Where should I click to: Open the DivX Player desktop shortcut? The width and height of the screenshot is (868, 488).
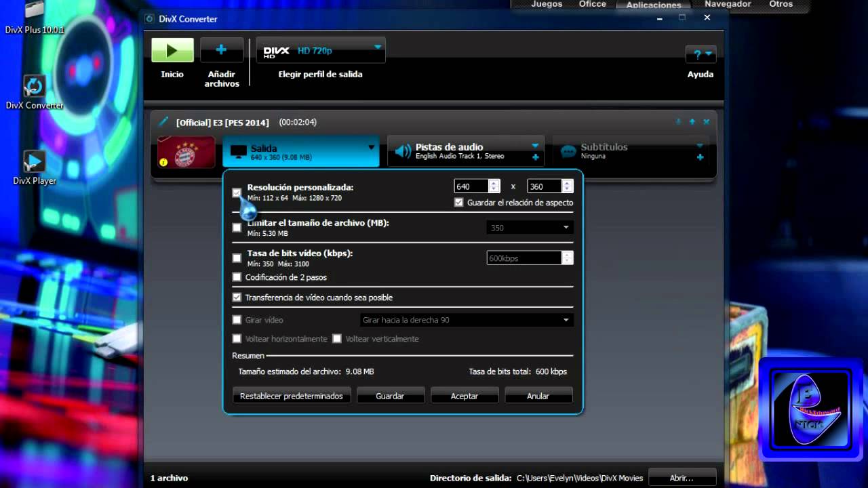pyautogui.click(x=34, y=167)
